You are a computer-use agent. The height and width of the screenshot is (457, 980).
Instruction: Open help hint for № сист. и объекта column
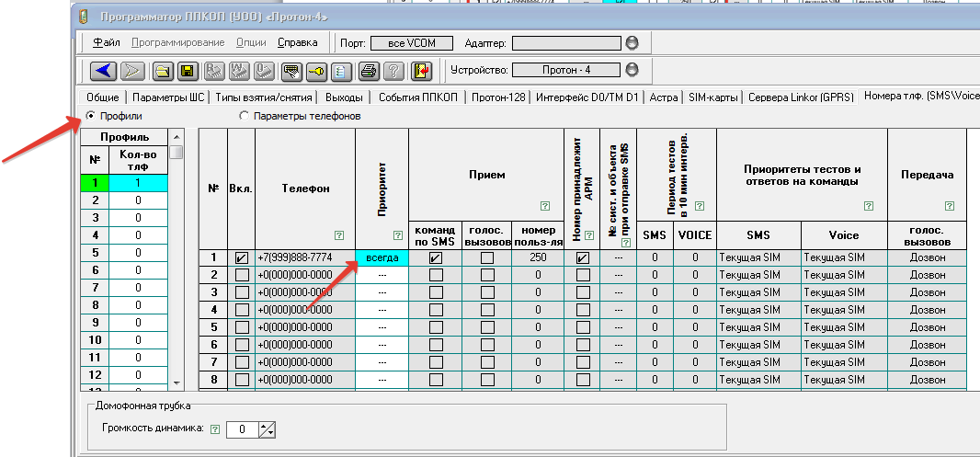tap(626, 243)
